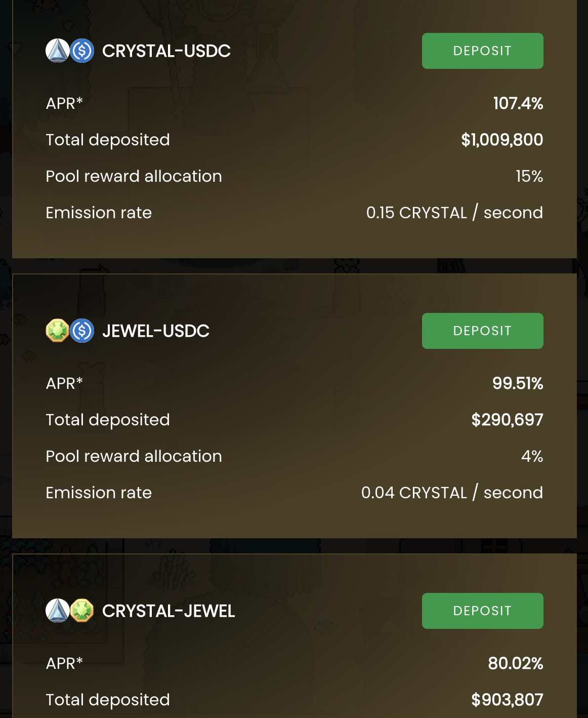The image size is (588, 718).
Task: Deposit into the JEWEL-USDC pool
Action: pyautogui.click(x=483, y=331)
